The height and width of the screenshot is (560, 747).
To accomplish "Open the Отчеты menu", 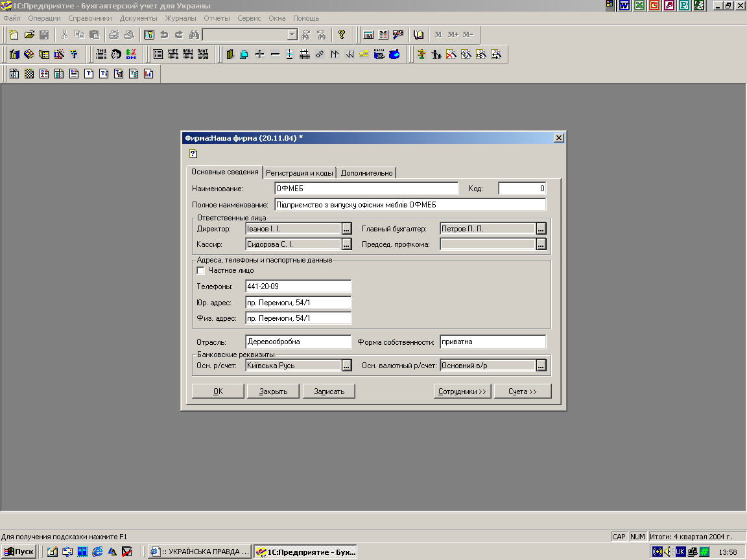I will (217, 18).
